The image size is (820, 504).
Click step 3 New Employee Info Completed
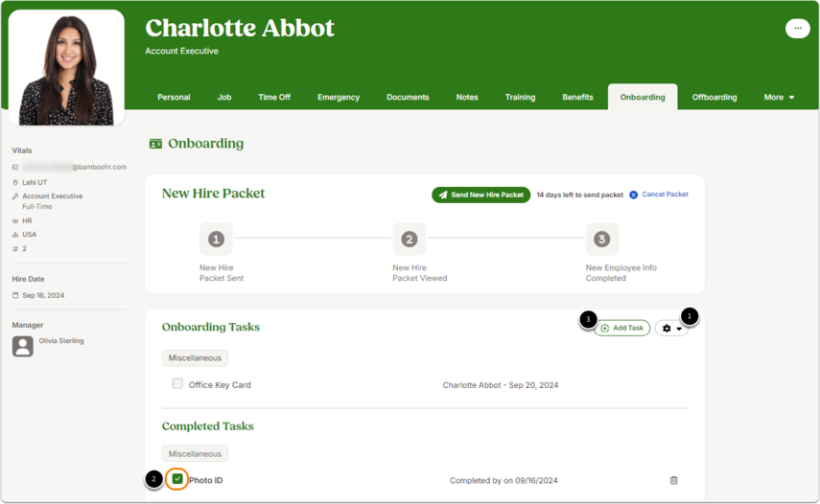[602, 240]
